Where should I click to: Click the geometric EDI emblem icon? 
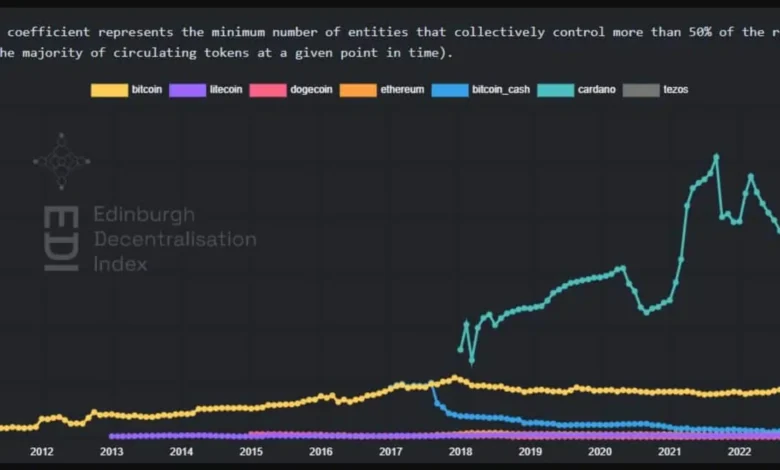click(x=62, y=160)
